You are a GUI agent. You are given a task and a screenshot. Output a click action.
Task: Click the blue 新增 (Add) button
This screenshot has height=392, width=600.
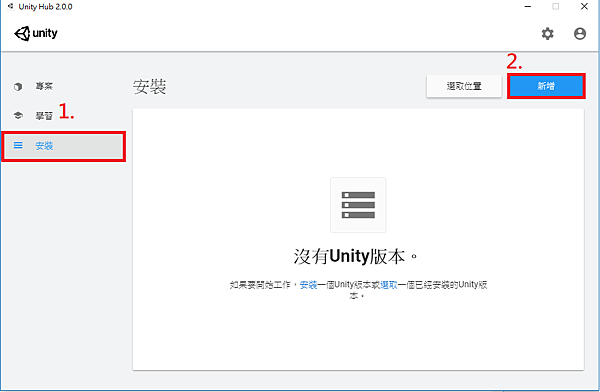(546, 86)
